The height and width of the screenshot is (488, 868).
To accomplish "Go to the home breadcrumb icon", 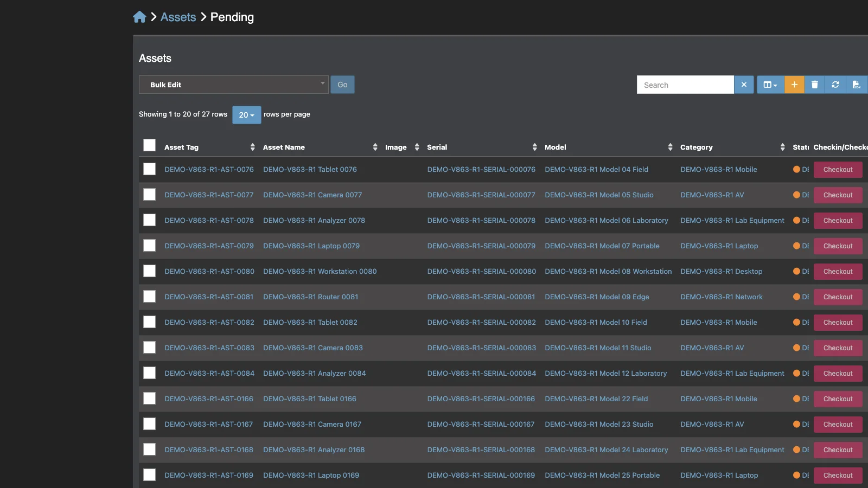I will 139,17.
